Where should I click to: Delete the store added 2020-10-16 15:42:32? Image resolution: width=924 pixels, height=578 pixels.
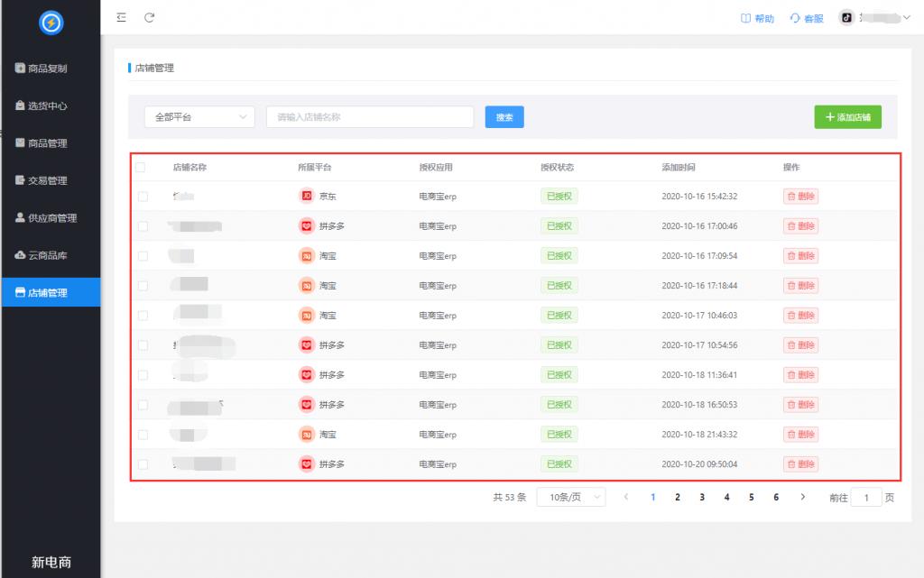(801, 197)
